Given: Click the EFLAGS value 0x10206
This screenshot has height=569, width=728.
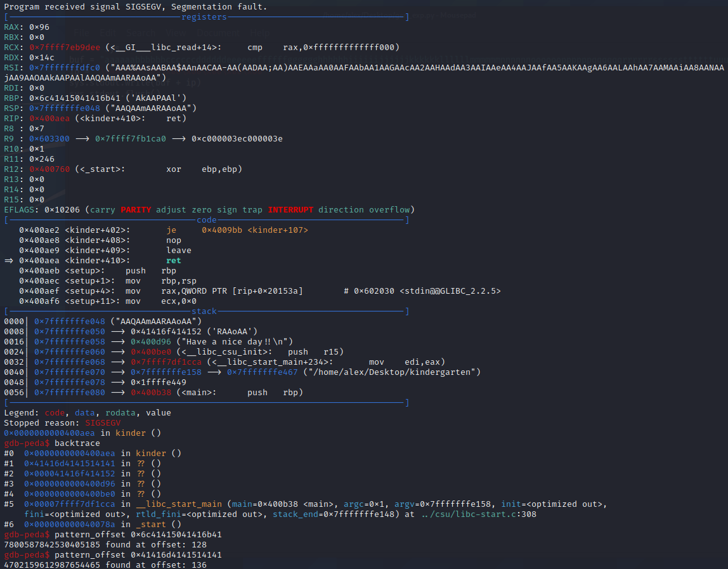Looking at the screenshot, I should pyautogui.click(x=62, y=210).
